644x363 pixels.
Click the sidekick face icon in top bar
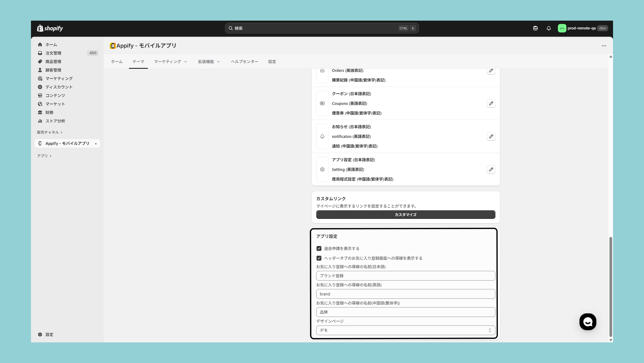point(535,28)
